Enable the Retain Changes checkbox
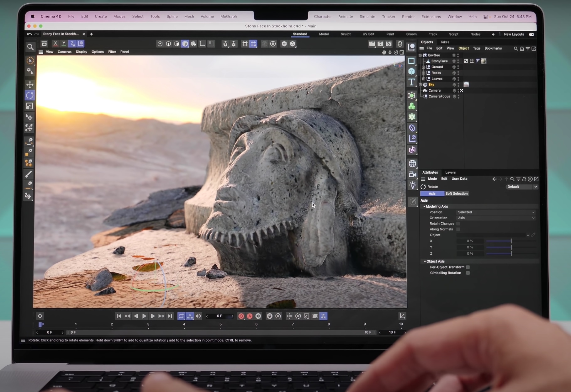Viewport: 571px width, 392px height. pos(458,224)
